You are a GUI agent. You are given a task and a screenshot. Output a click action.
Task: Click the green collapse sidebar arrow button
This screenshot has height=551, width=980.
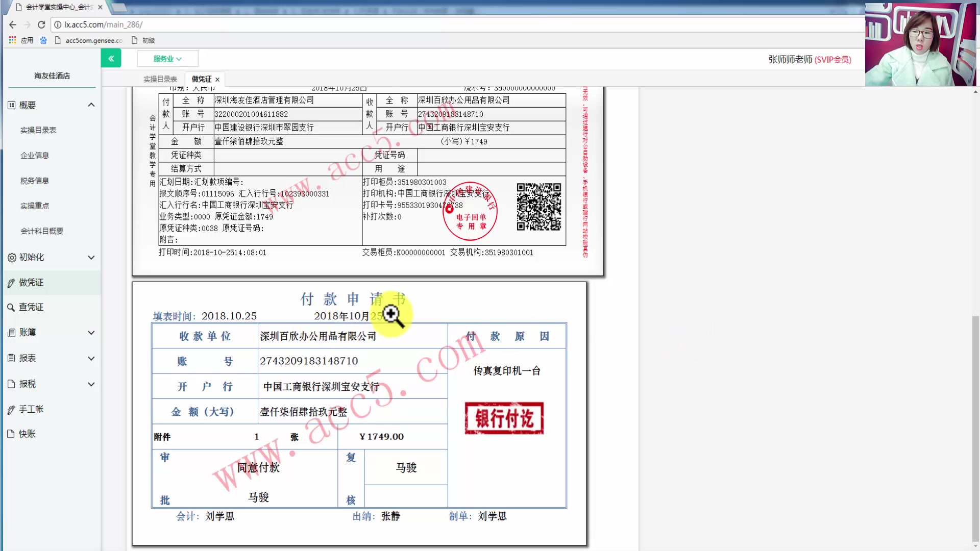coord(111,59)
